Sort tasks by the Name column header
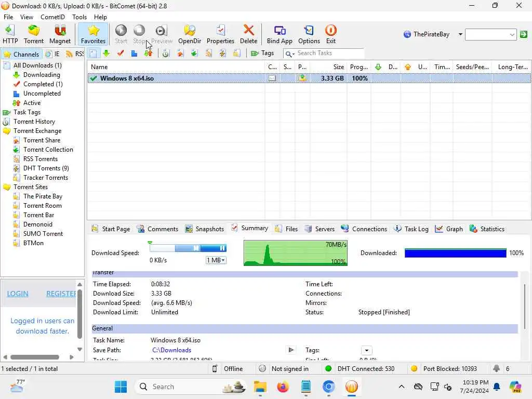The height and width of the screenshot is (399, 532). tap(176, 67)
